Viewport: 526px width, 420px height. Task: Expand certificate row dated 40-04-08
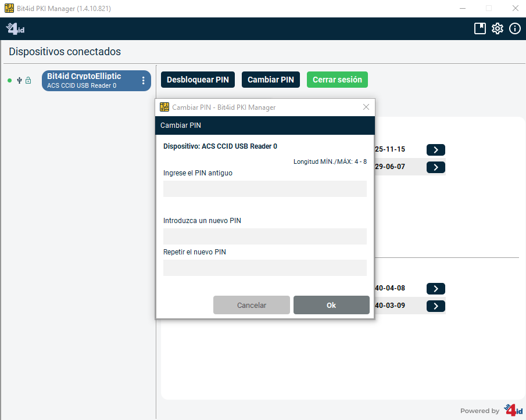[x=436, y=289]
